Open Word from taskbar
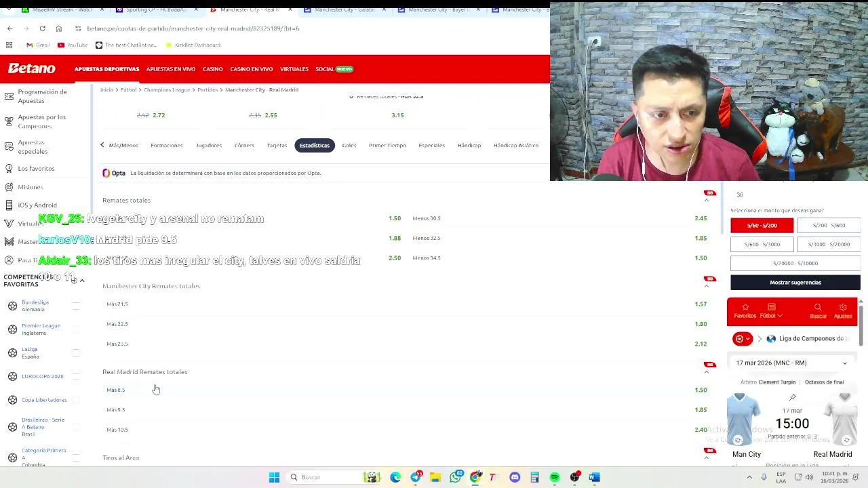 pyautogui.click(x=595, y=477)
